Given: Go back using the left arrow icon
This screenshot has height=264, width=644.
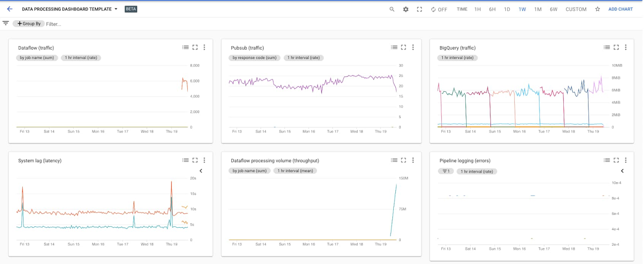Looking at the screenshot, I should click(x=9, y=9).
